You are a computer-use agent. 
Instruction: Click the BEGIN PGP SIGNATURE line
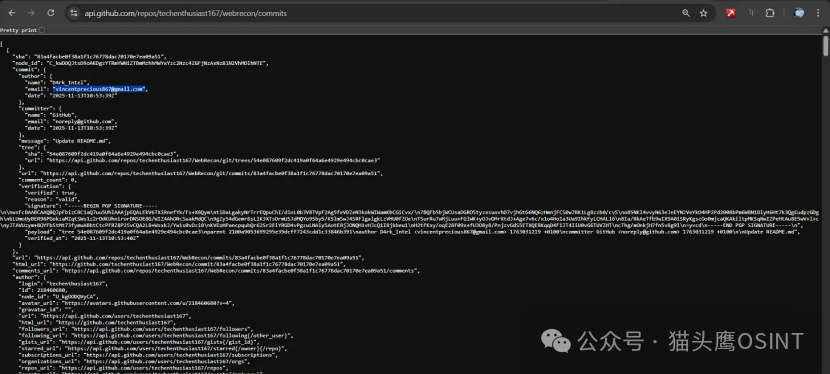point(92,205)
